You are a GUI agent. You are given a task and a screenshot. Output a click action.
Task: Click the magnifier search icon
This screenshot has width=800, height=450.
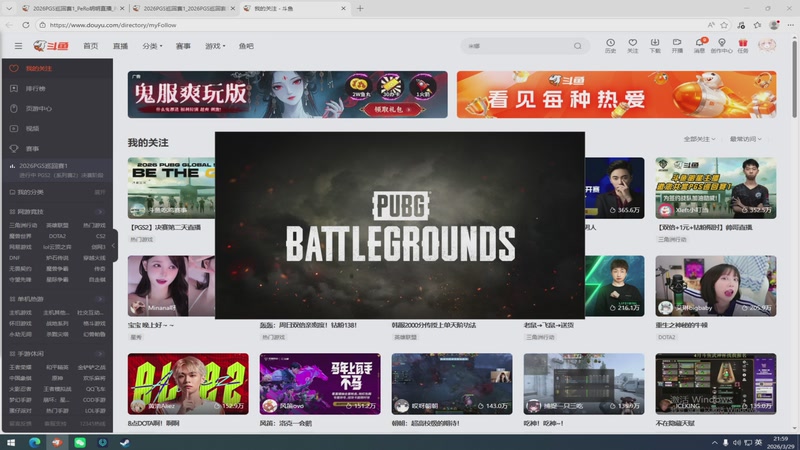click(x=578, y=46)
